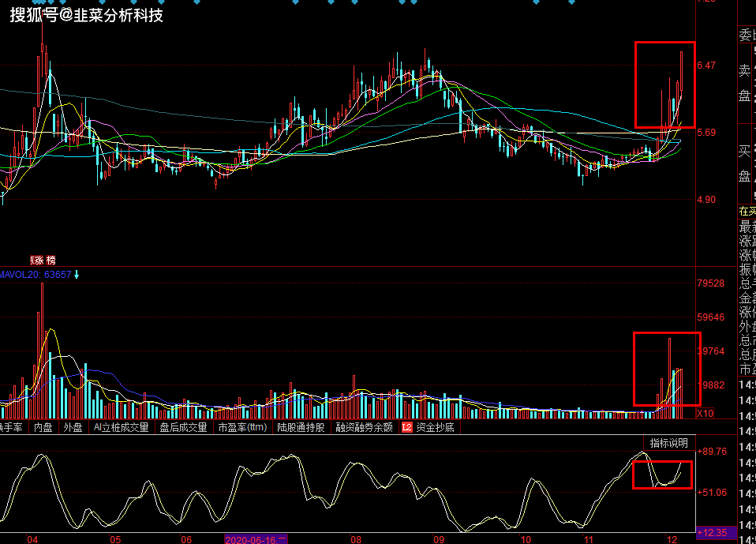Click the +89.76 indicator axis value
Screen dimensions: 756x544
pos(712,452)
